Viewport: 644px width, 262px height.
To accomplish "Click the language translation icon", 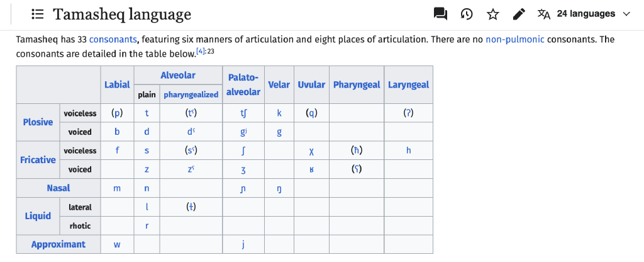I will (x=544, y=14).
